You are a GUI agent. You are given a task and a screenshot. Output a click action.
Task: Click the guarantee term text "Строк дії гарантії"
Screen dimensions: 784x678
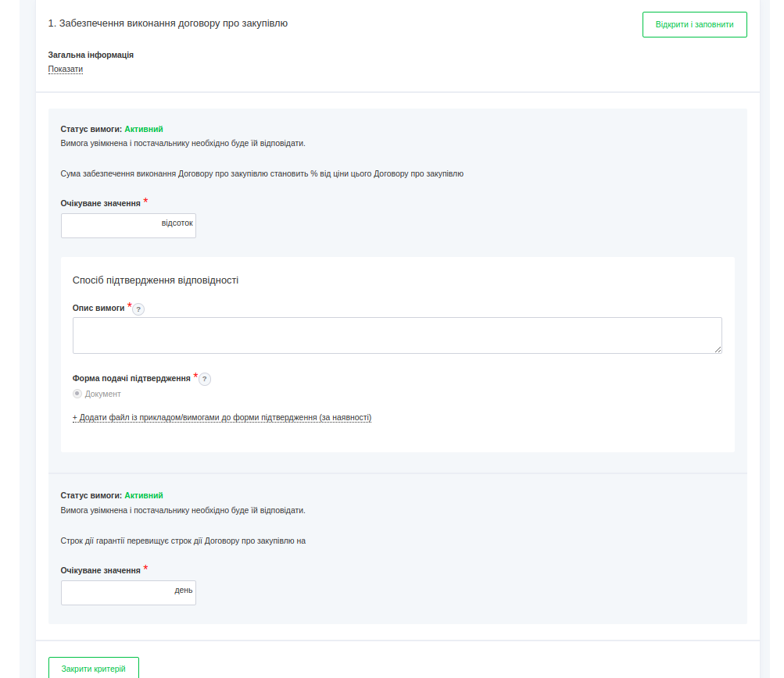point(183,541)
